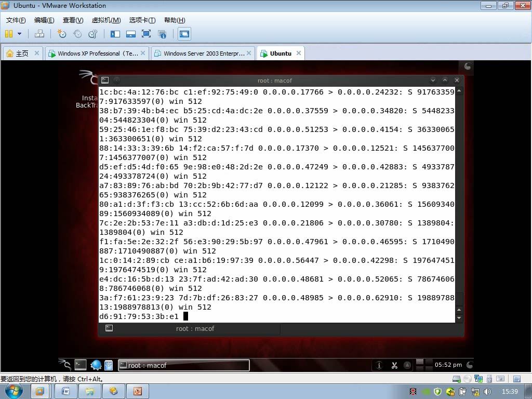Select the Ubuntu VM tab

[x=280, y=54]
